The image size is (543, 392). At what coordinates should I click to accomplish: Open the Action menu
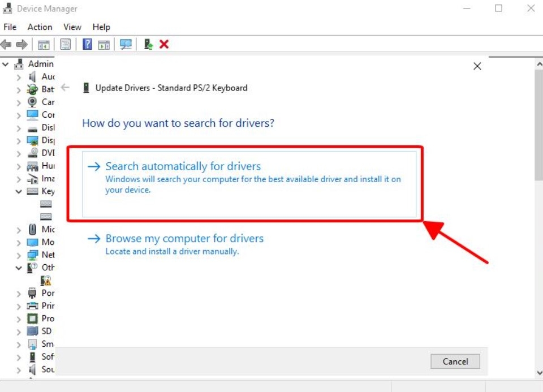click(x=40, y=27)
